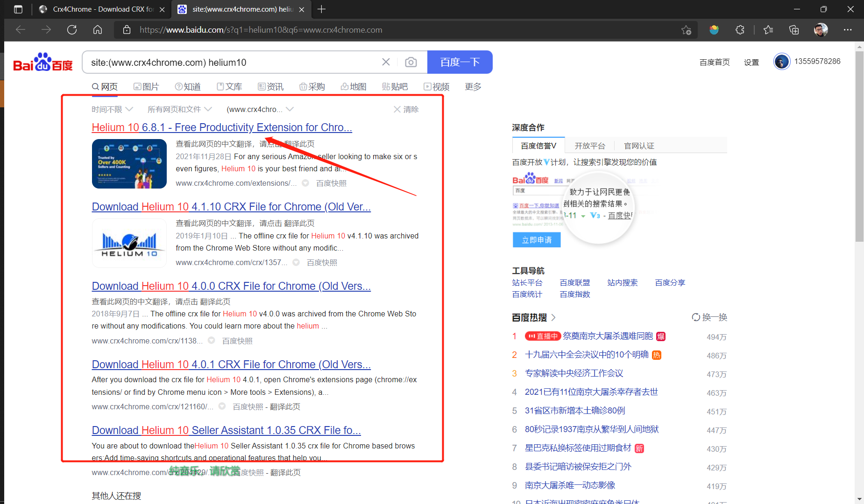Expand the 所有网页和文件 filter dropdown
The height and width of the screenshot is (504, 864).
coord(180,109)
